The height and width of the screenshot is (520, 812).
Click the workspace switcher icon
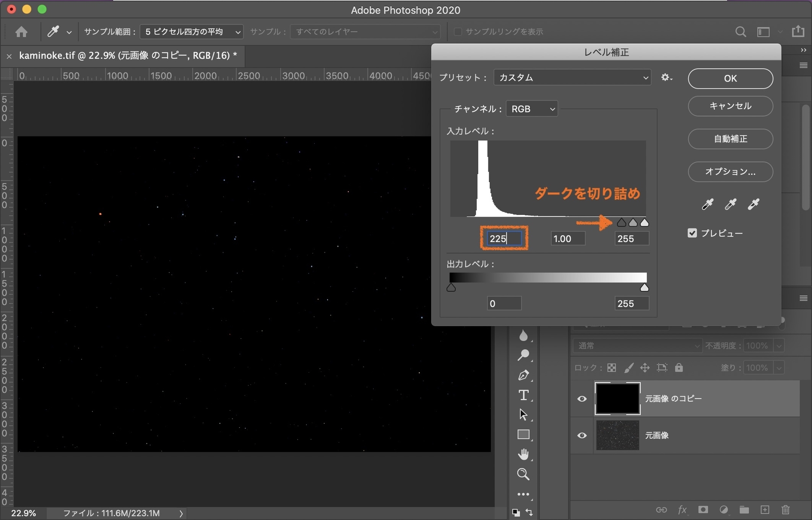tap(763, 32)
